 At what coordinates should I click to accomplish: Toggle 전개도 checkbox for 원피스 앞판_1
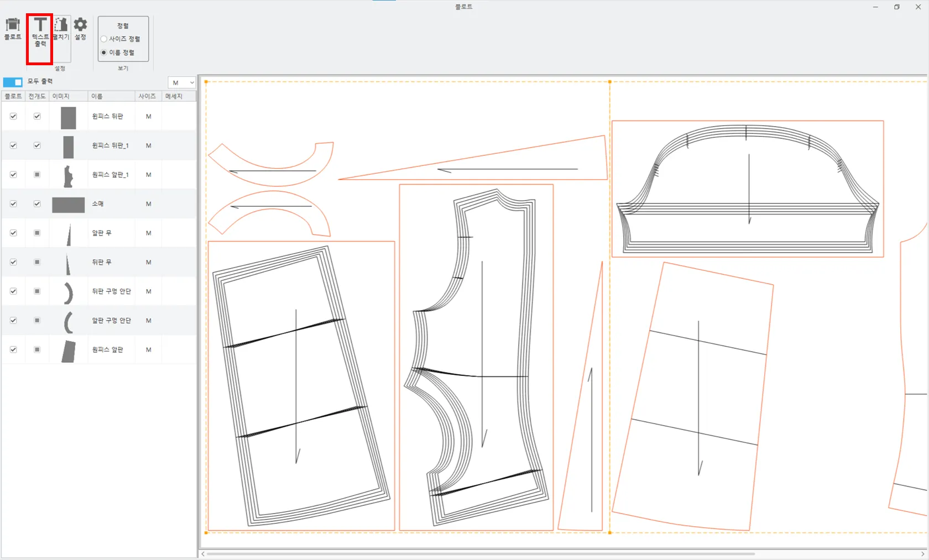pos(37,175)
